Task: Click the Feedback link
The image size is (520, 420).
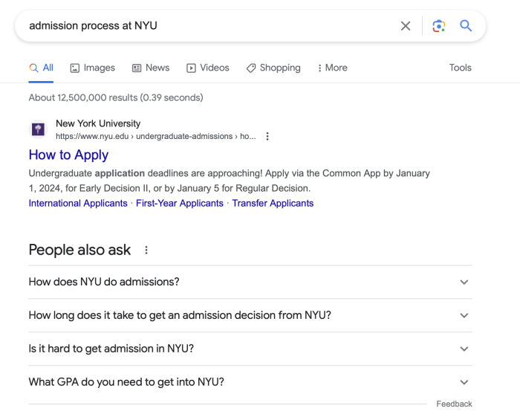Action: tap(454, 404)
